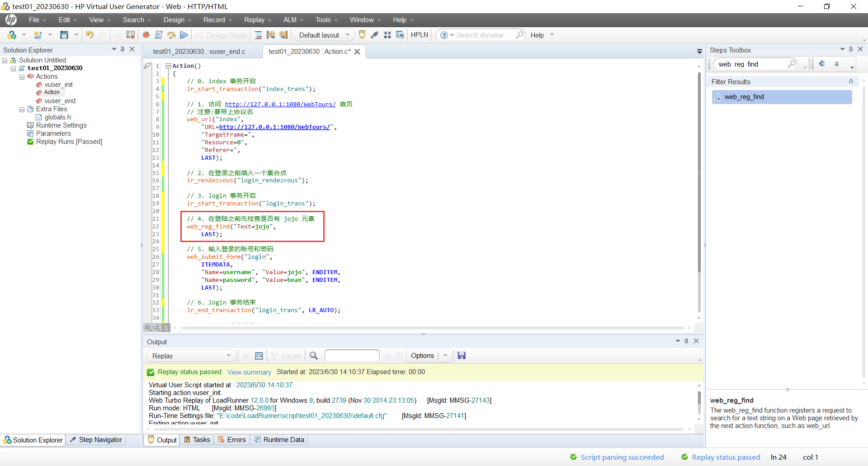This screenshot has height=466, width=868.
Task: Switch to the Step Navigator tab
Action: [x=96, y=440]
